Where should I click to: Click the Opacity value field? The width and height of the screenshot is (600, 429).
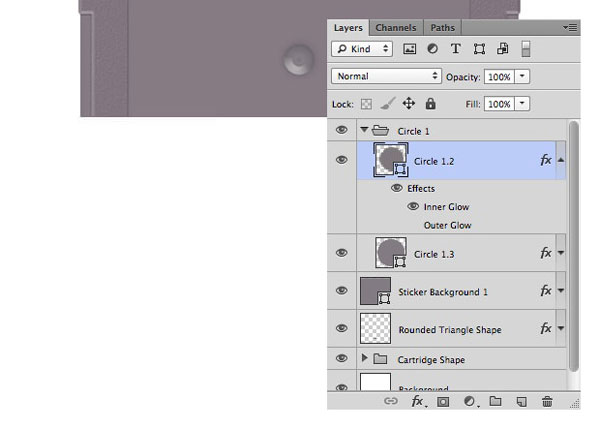point(499,77)
